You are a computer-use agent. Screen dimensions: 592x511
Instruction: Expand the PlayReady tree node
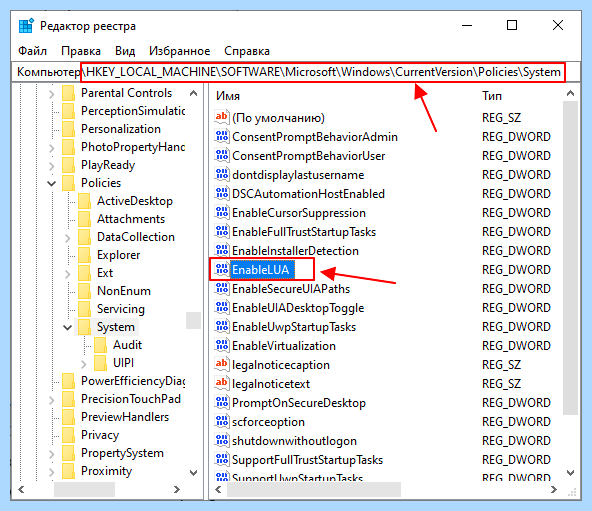pyautogui.click(x=52, y=165)
